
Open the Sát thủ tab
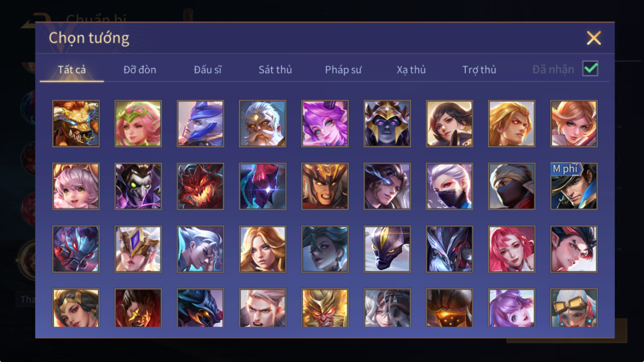[275, 70]
